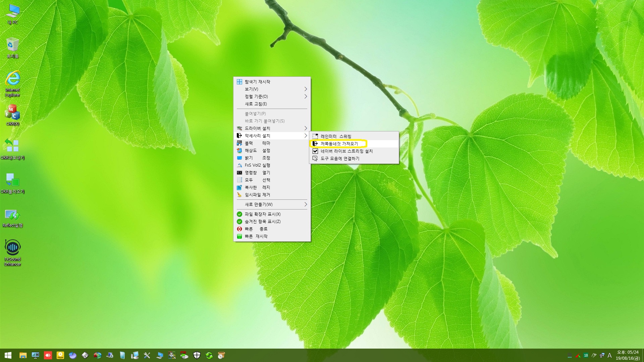
Task: Open the 휴지통 recycle bin icon
Action: pos(13,48)
